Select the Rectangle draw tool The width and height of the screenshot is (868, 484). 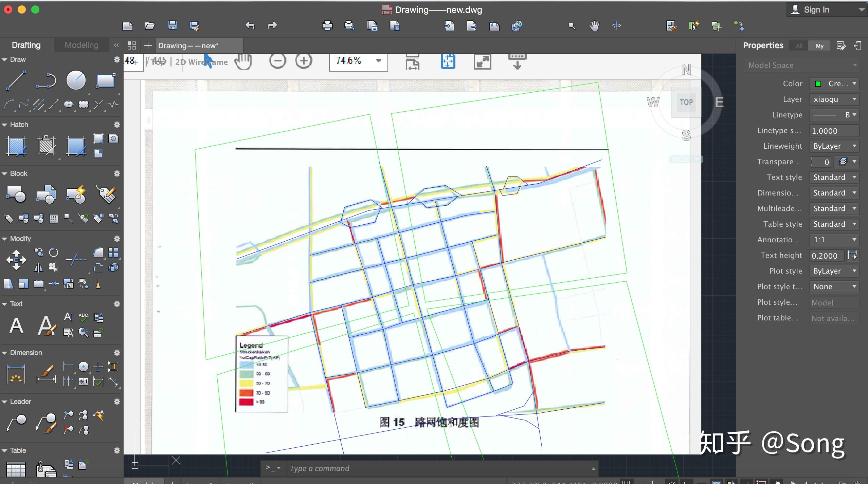[x=105, y=80]
